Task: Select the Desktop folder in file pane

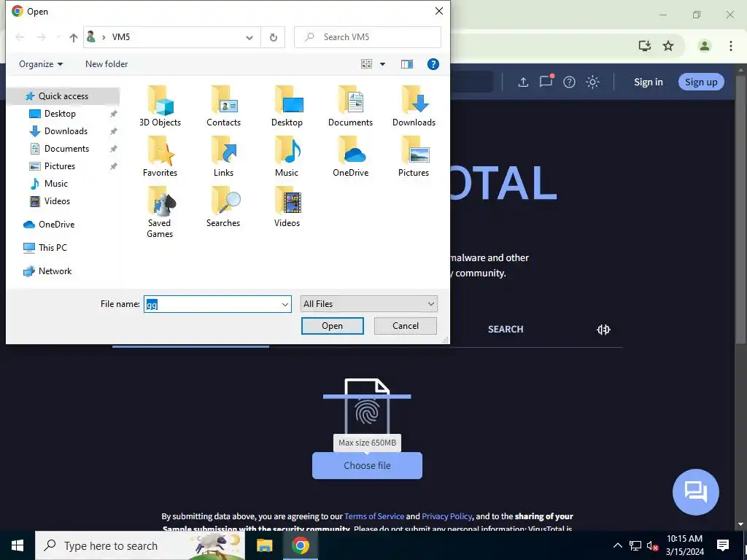Action: 287,106
